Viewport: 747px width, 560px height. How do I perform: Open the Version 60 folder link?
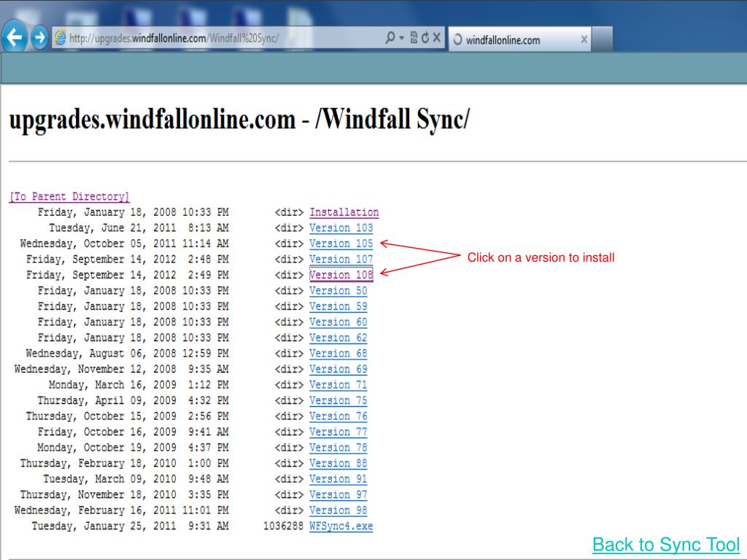pyautogui.click(x=338, y=322)
